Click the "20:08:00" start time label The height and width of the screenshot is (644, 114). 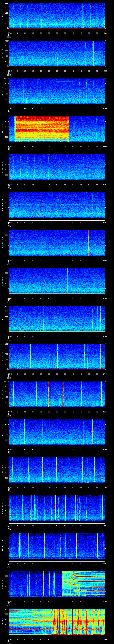9,71
